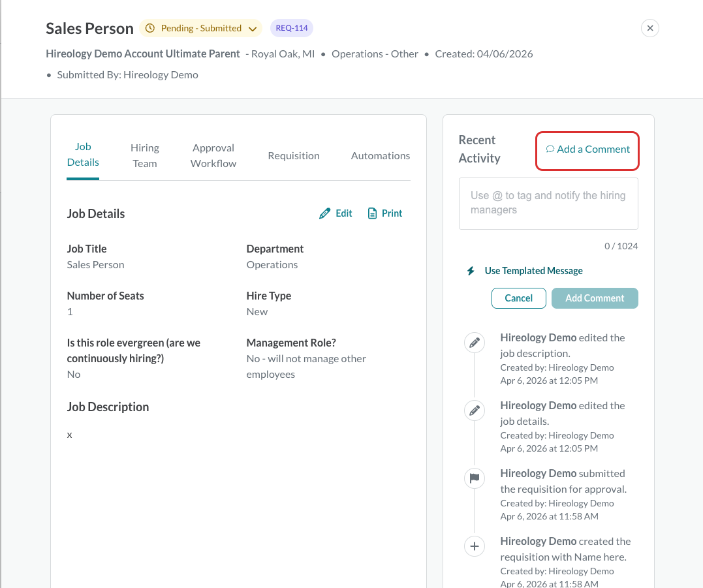Focus the comment text box
This screenshot has width=703, height=588.
coord(548,204)
